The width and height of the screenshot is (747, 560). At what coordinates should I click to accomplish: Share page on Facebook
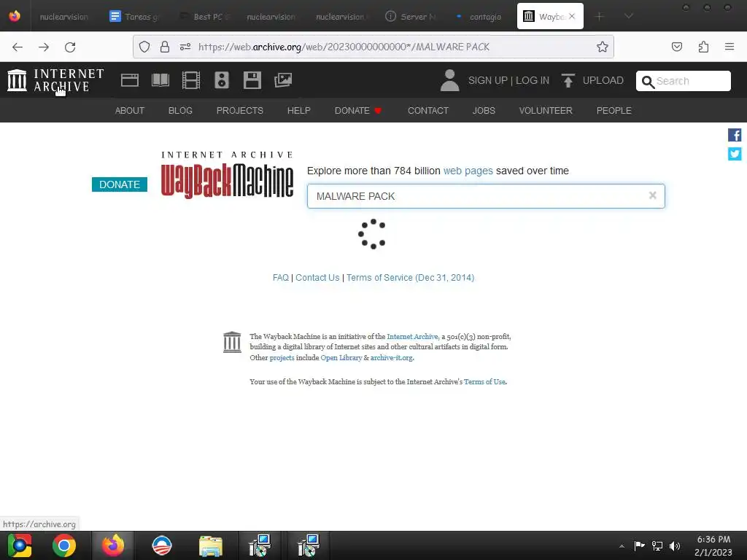point(734,135)
